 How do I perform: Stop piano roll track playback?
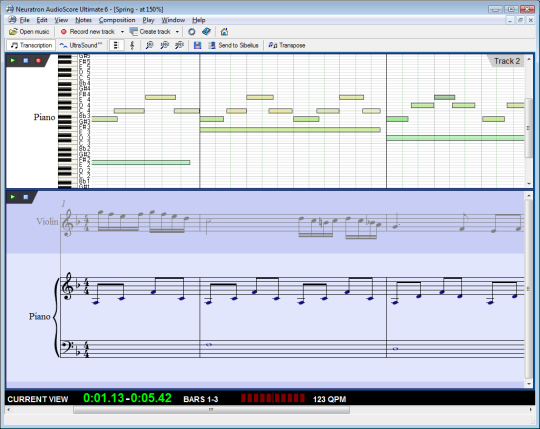click(x=25, y=61)
